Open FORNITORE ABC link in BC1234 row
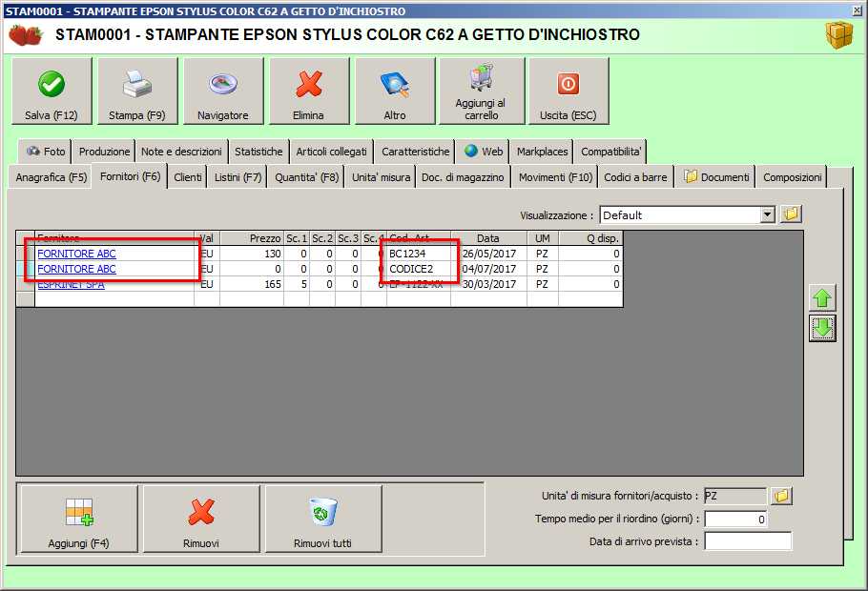868x591 pixels. coord(77,254)
